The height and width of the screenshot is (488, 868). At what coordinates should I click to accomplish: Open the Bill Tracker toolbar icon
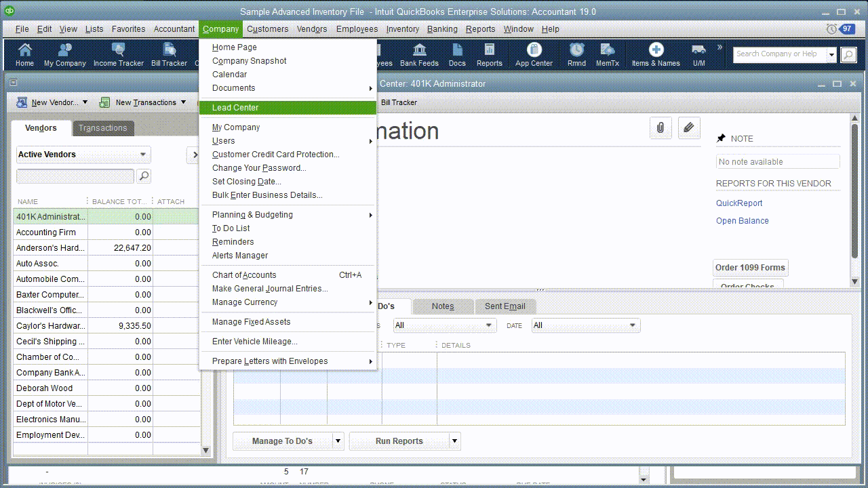pos(169,54)
